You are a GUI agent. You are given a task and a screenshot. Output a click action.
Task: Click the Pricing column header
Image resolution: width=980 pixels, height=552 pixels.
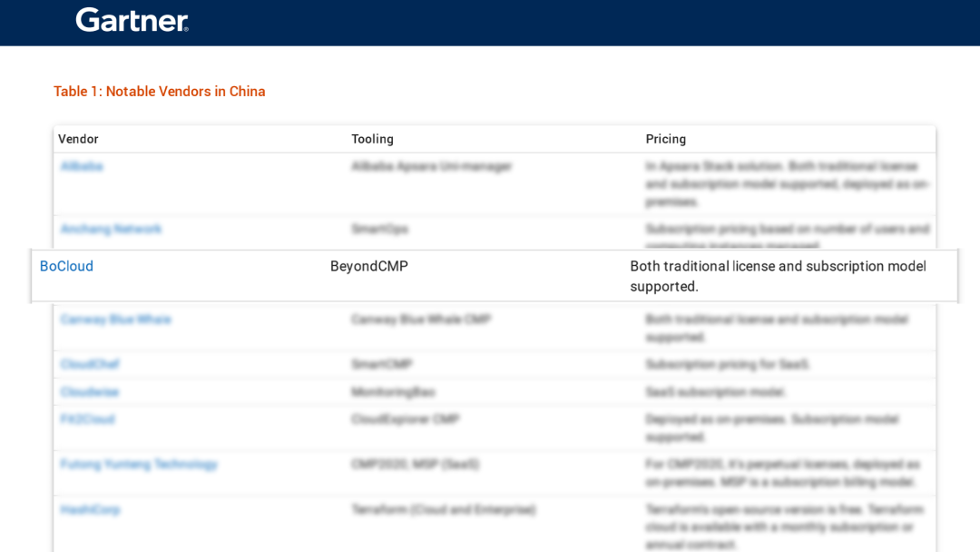[666, 139]
